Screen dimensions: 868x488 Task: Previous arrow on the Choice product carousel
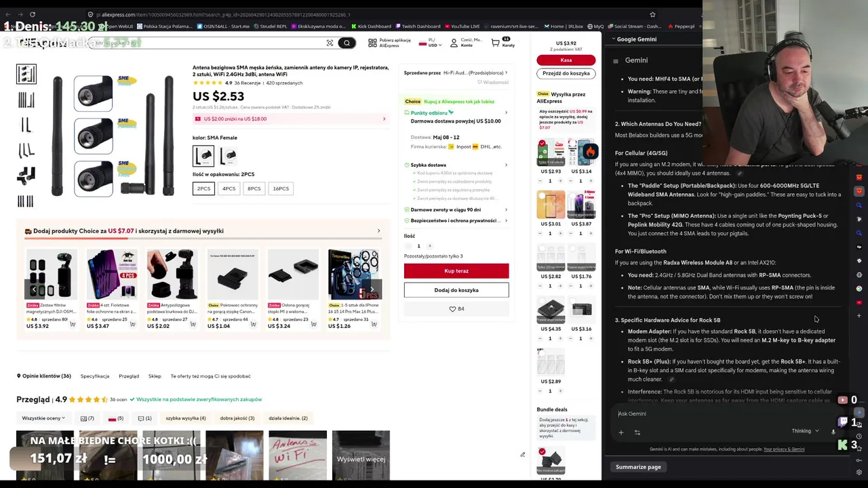pos(34,289)
